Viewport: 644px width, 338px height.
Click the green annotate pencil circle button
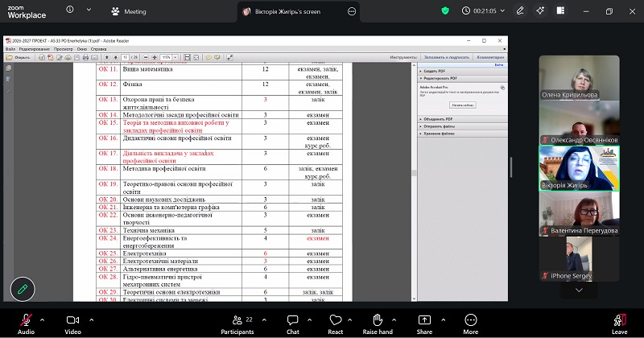(23, 288)
